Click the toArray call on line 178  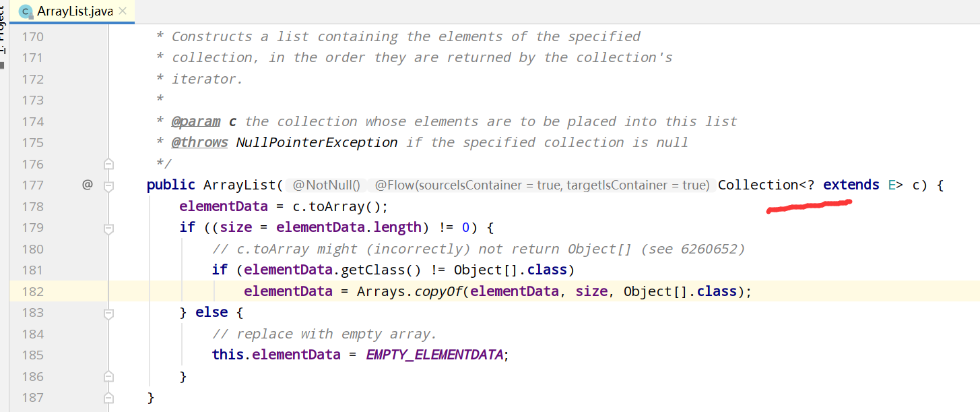(335, 206)
